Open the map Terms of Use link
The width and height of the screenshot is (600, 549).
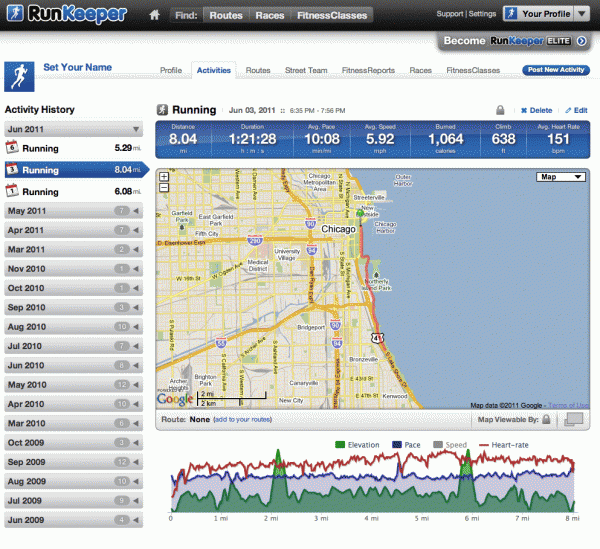568,405
